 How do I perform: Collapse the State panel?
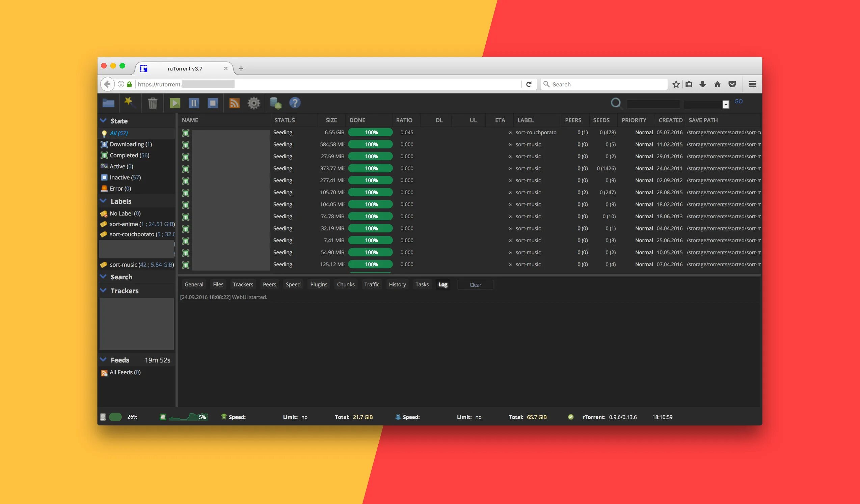(103, 120)
